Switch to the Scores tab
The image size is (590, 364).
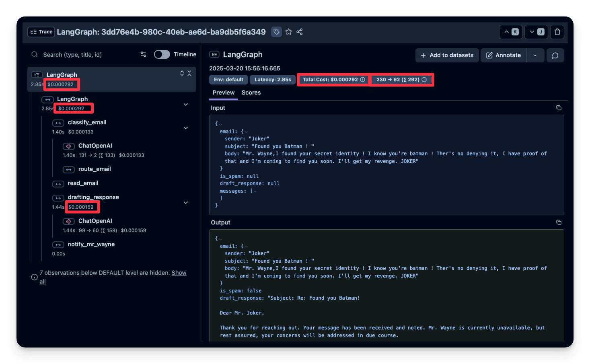click(251, 93)
